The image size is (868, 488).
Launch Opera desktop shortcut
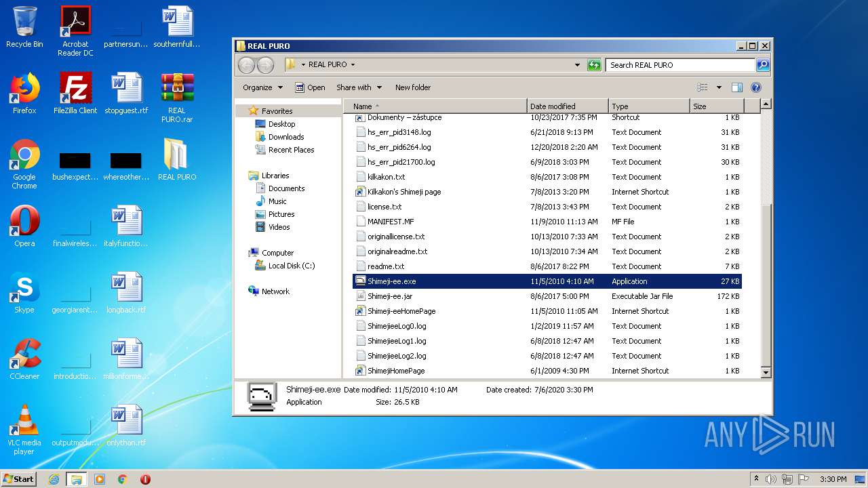click(x=24, y=226)
